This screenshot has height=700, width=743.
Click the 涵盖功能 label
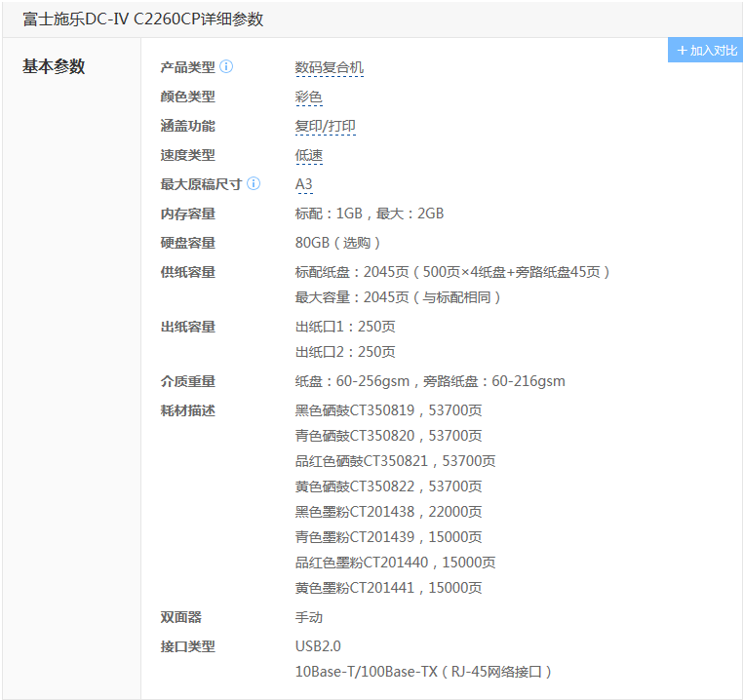point(188,126)
